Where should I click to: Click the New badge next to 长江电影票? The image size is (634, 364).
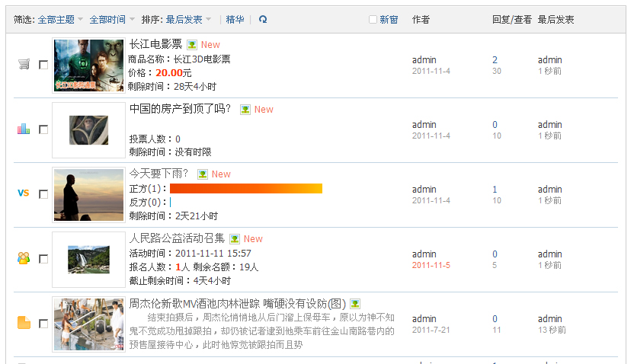tap(210, 45)
